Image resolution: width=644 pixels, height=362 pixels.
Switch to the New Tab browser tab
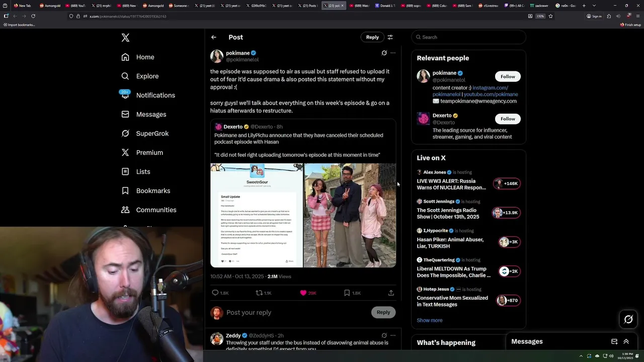pos(23,6)
